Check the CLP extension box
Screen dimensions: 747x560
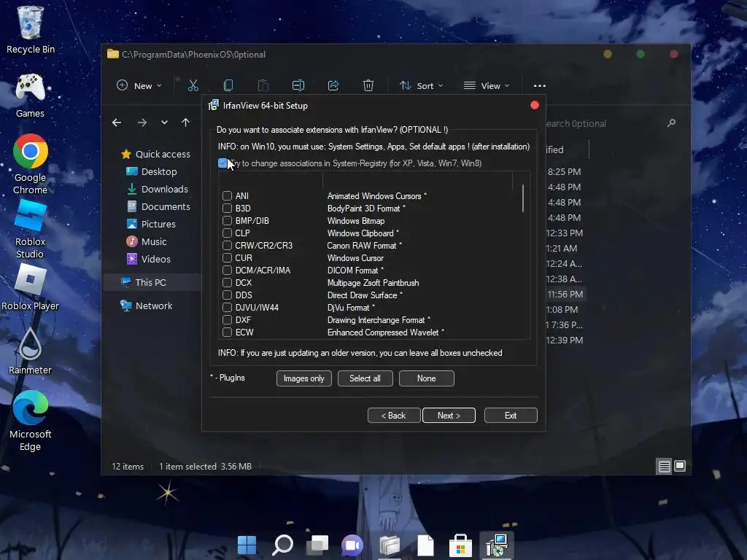pos(228,233)
